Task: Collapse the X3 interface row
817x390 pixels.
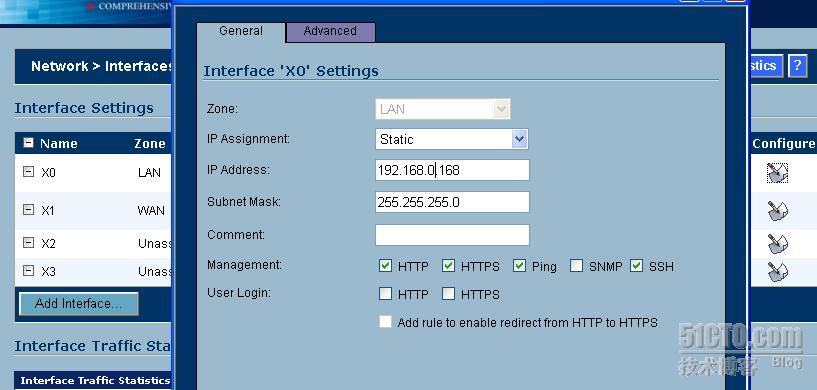Action: pos(29,271)
